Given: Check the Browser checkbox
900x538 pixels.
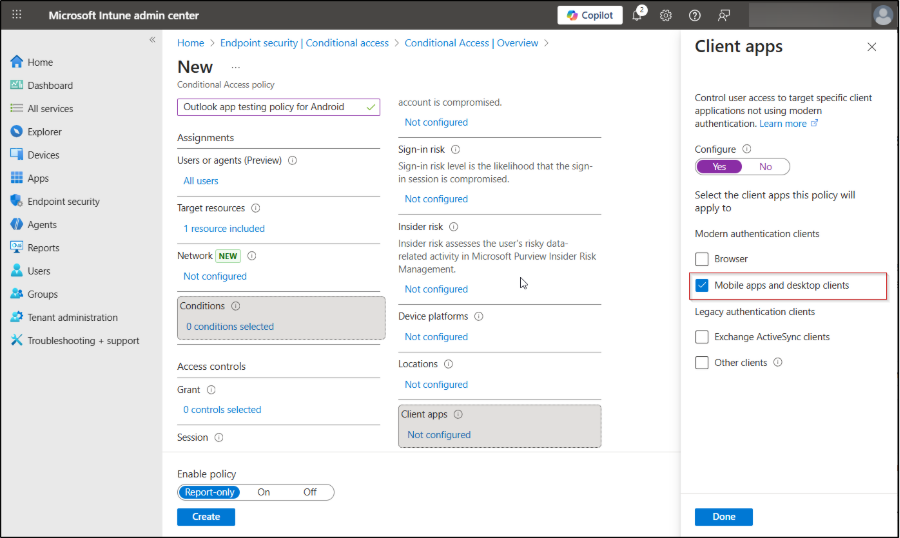Looking at the screenshot, I should pyautogui.click(x=701, y=259).
